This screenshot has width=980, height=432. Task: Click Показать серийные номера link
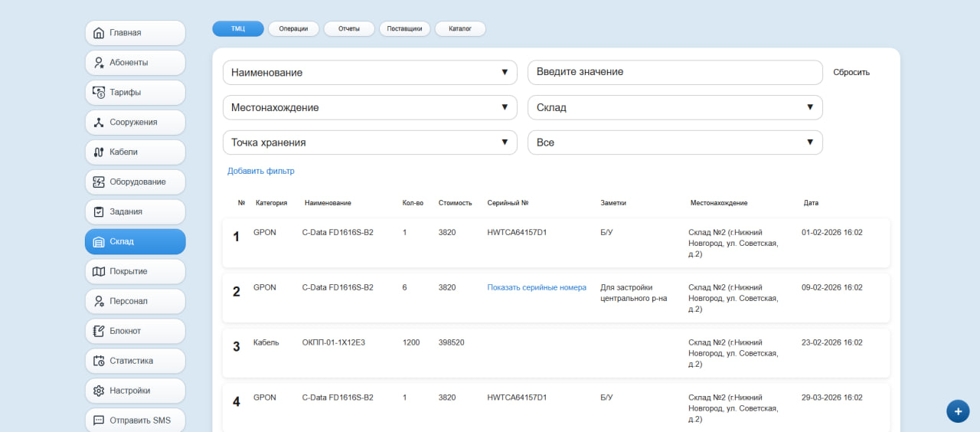[x=537, y=288]
